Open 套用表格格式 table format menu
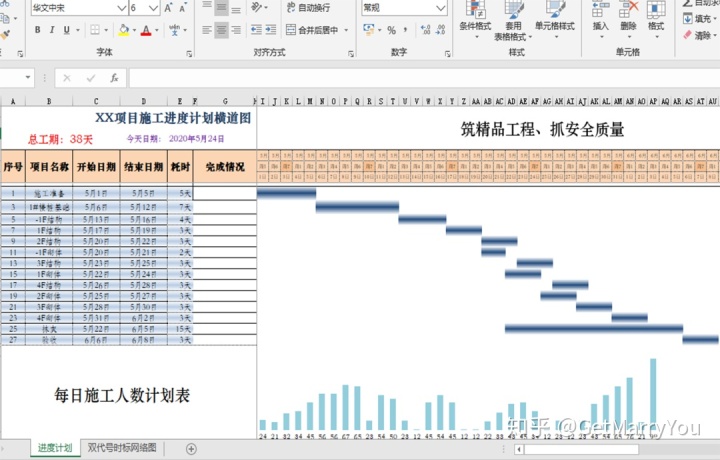Viewport: 720px width, 460px height. pyautogui.click(x=513, y=21)
